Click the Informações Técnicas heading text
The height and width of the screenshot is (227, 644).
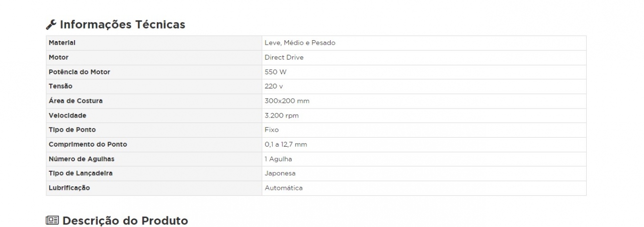[x=122, y=25]
